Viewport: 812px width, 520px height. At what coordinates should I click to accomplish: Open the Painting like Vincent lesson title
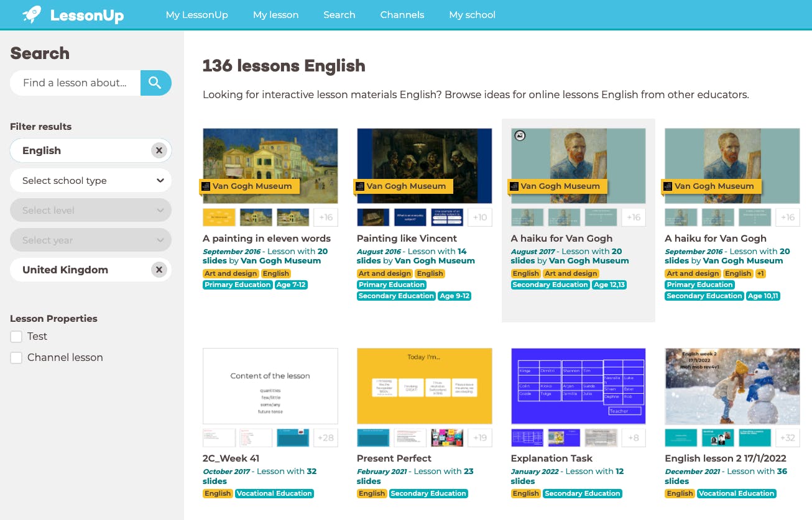(407, 239)
